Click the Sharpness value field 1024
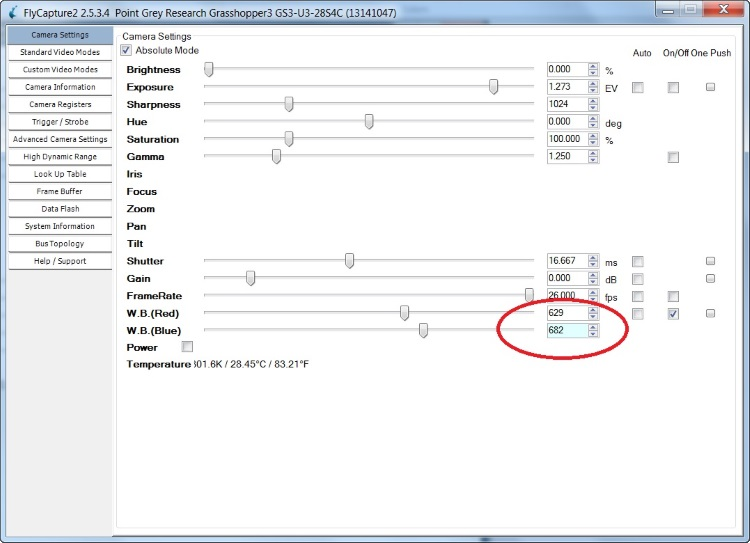The width and height of the screenshot is (750, 543). click(x=567, y=104)
